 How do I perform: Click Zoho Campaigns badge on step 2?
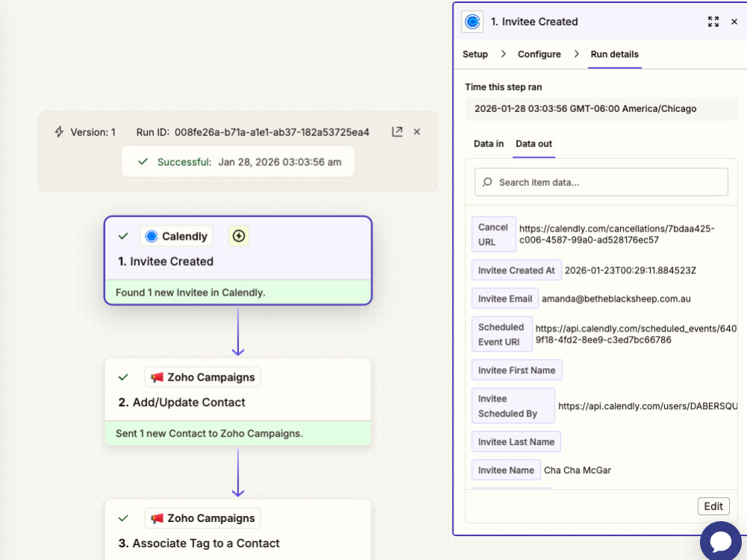click(x=202, y=377)
